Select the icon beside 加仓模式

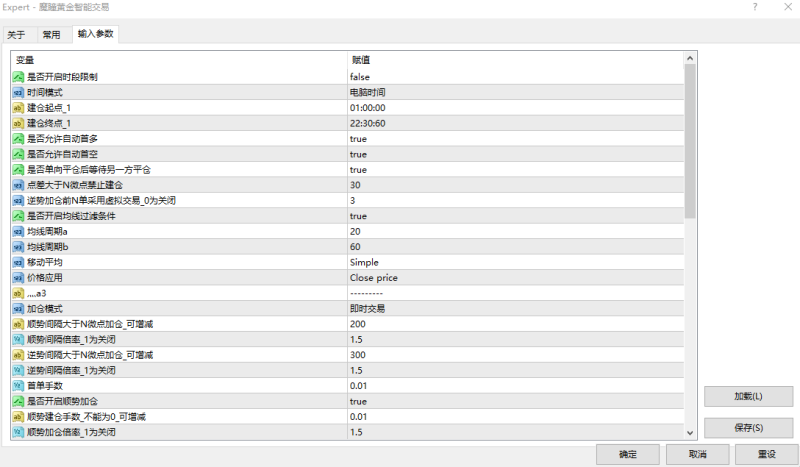[18, 309]
